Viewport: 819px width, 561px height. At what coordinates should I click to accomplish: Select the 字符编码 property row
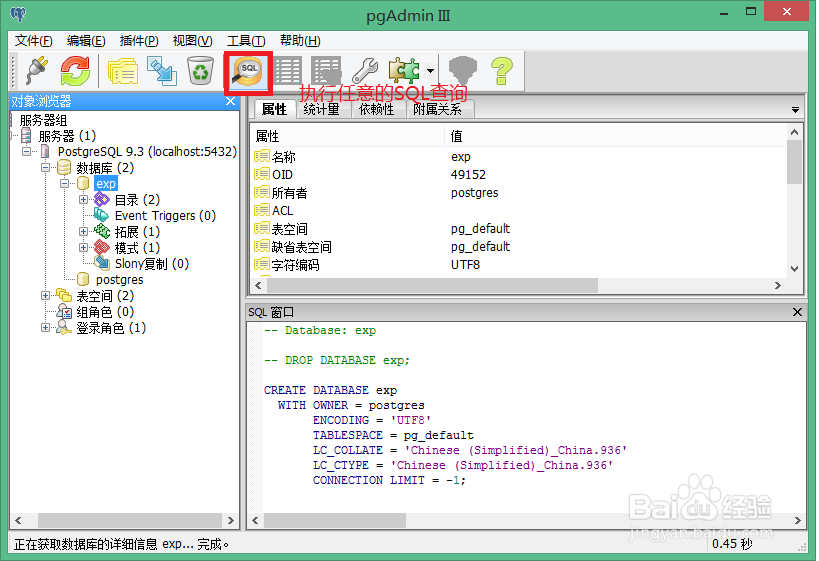[x=518, y=265]
